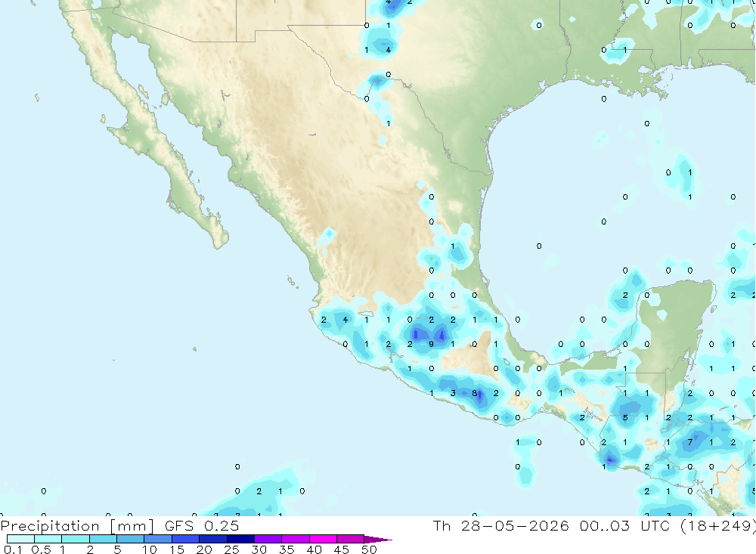Click the legend label "40"
Image resolution: width=756 pixels, height=554 pixels.
coord(314,549)
